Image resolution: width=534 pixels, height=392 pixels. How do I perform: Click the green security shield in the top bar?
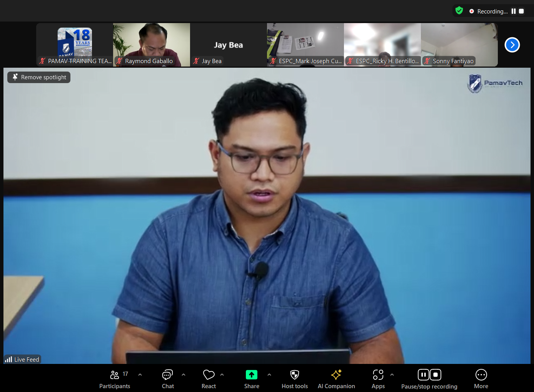[x=459, y=10]
